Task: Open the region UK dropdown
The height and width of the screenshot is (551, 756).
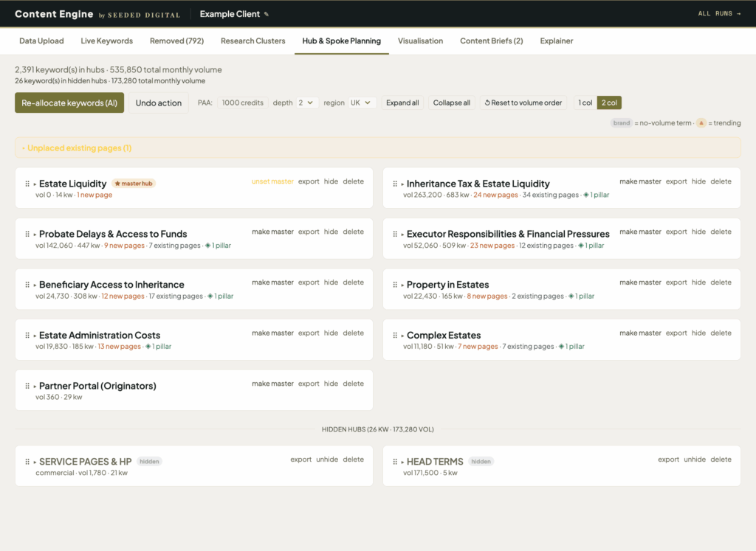Action: point(362,103)
